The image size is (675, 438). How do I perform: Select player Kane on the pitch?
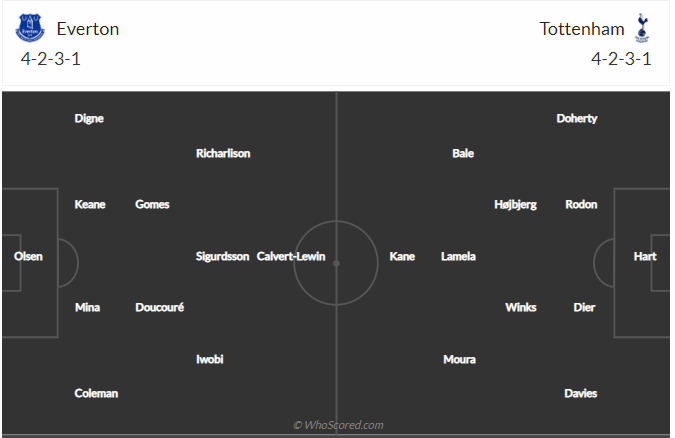click(x=402, y=256)
